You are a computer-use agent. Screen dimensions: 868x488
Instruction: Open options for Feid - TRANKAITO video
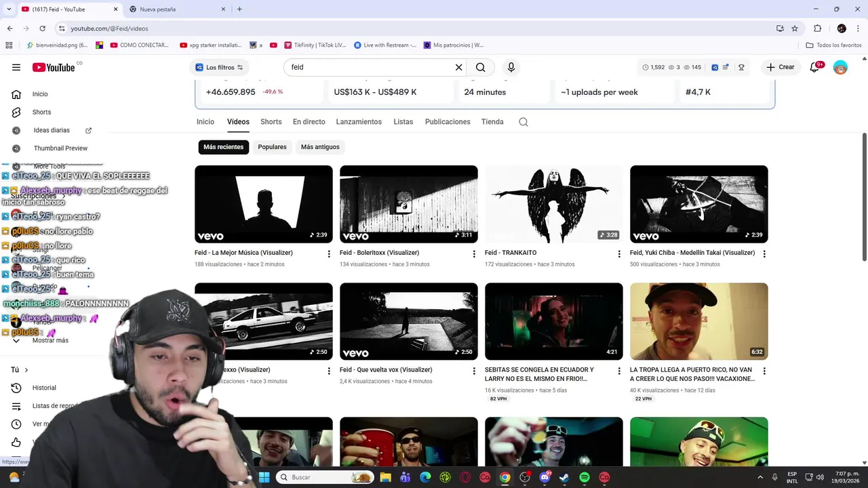click(x=619, y=253)
